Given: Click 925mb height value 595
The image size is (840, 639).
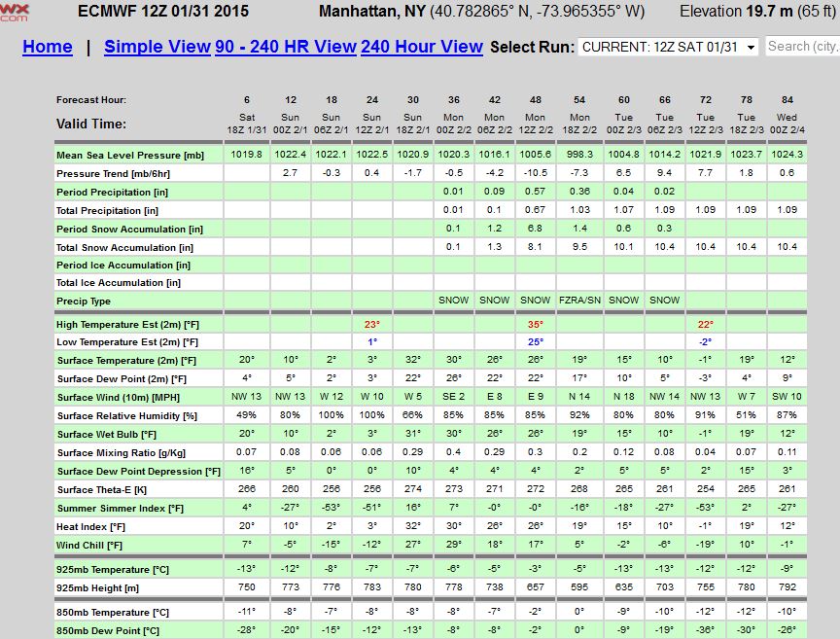Looking at the screenshot, I should [579, 587].
